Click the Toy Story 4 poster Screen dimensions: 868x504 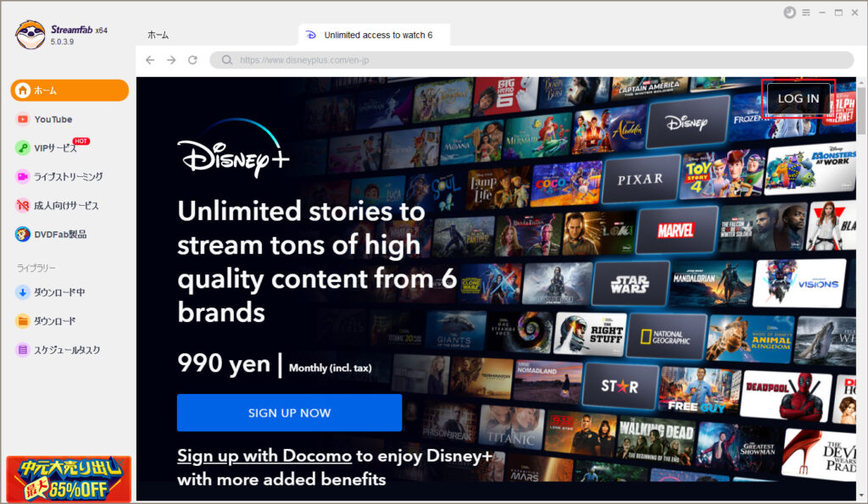pos(723,174)
